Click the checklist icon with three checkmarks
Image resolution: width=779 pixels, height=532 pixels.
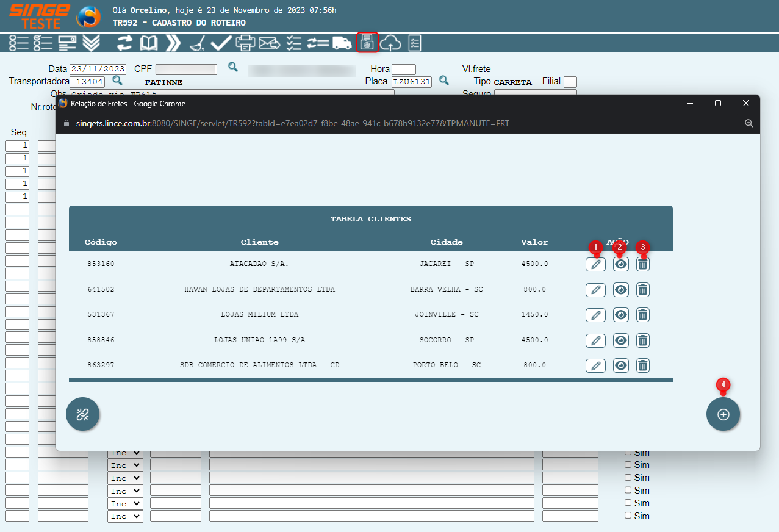pos(43,43)
